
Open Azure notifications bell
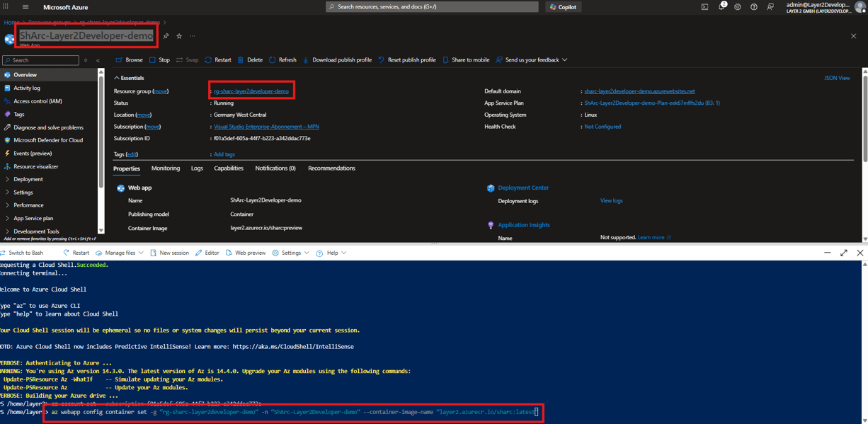721,7
